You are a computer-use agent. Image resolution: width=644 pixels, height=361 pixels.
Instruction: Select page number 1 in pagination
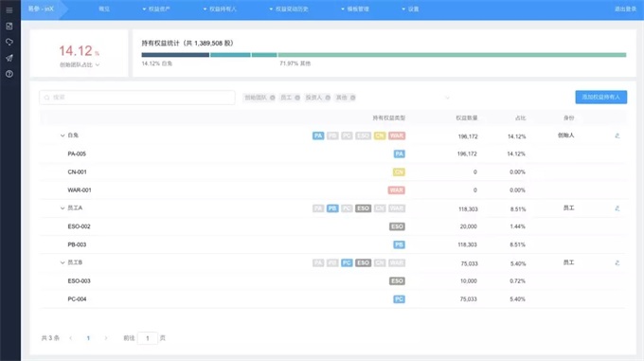pyautogui.click(x=88, y=338)
